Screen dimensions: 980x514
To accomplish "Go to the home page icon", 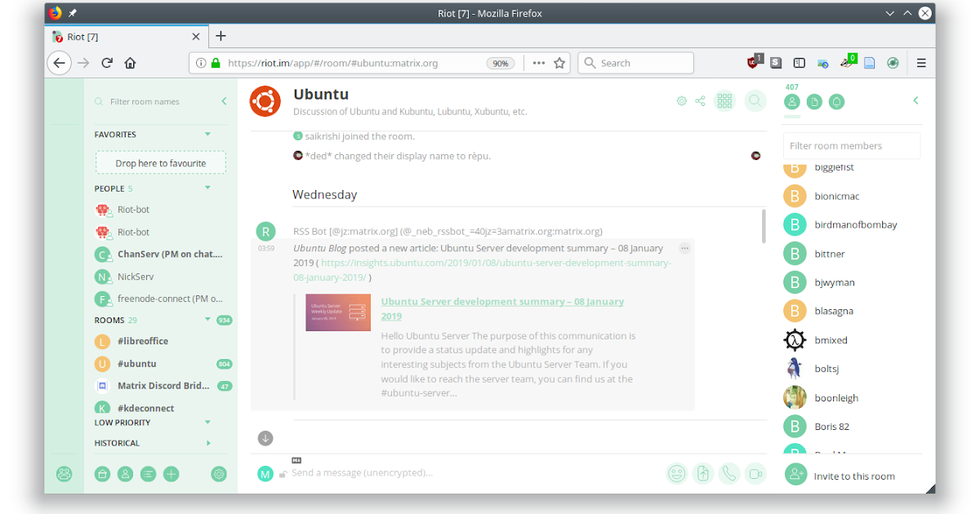I will pyautogui.click(x=102, y=473).
